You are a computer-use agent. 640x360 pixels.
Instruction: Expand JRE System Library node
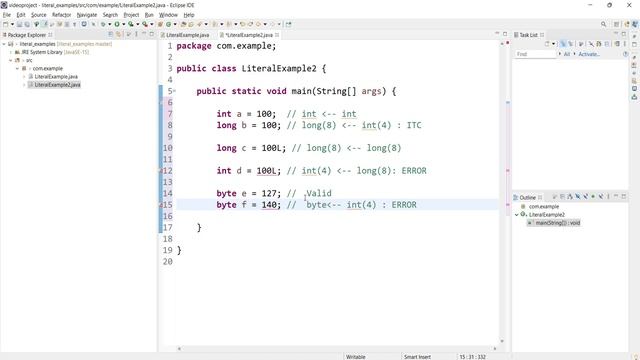pos(11,52)
